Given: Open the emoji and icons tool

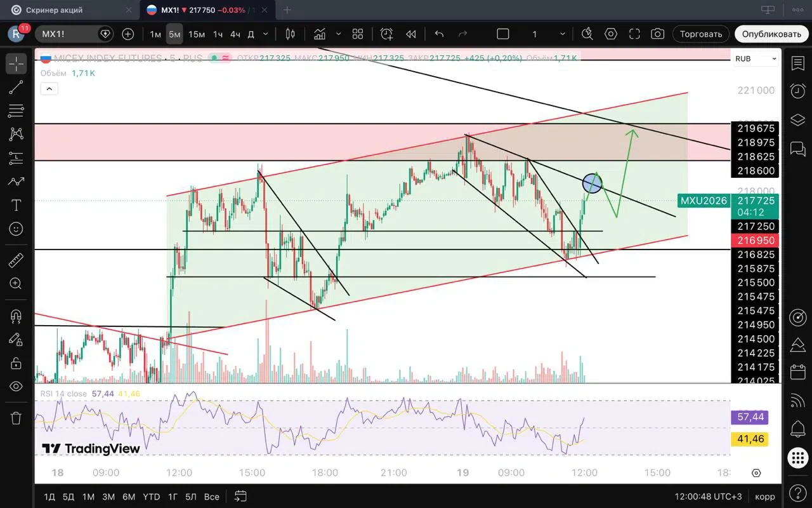Looking at the screenshot, I should [16, 229].
